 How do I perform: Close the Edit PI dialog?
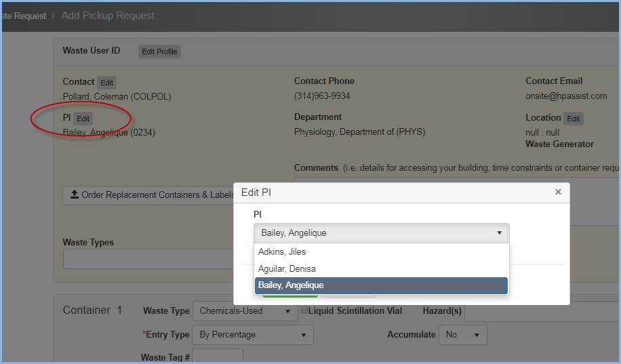[558, 192]
